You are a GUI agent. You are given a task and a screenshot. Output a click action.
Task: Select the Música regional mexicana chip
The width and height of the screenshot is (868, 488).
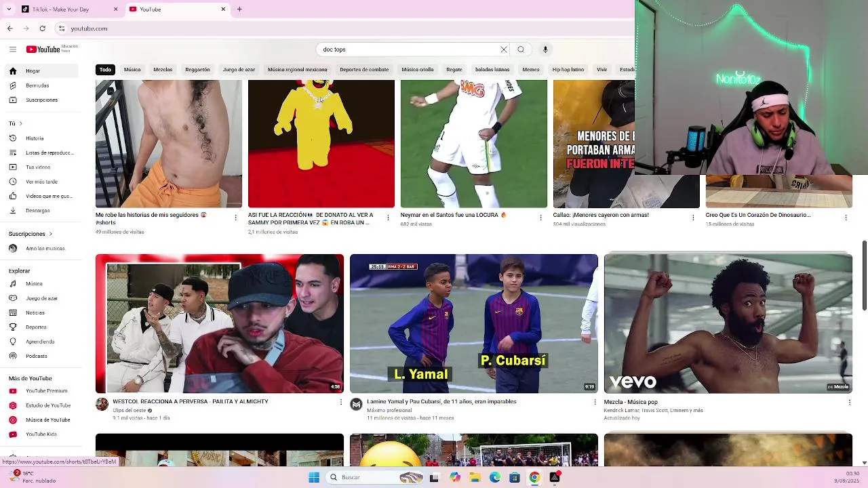[x=297, y=70]
